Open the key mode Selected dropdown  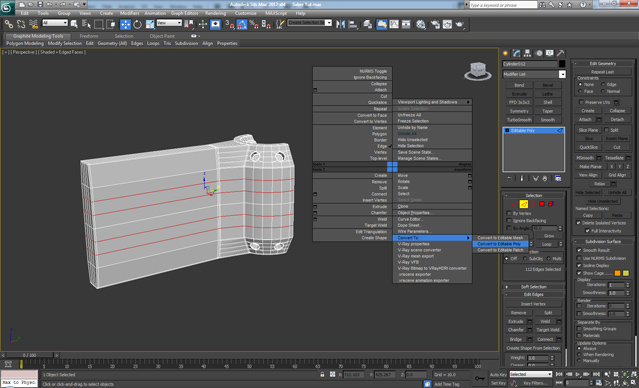[531, 374]
